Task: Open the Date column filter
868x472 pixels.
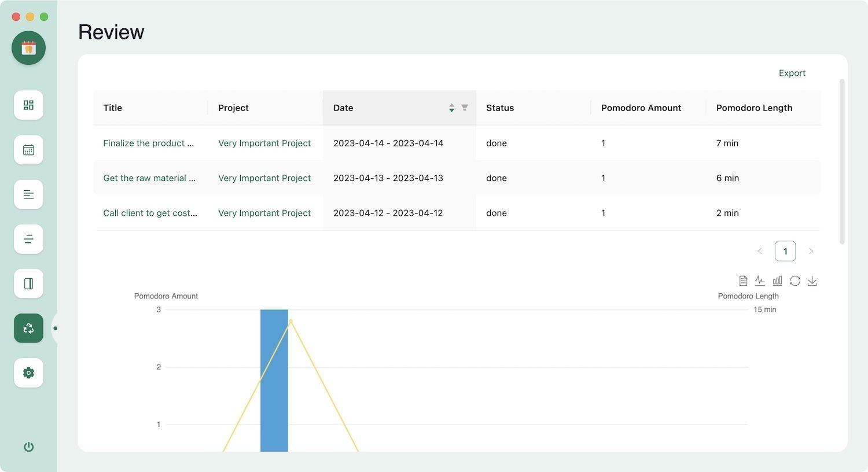Action: 464,108
